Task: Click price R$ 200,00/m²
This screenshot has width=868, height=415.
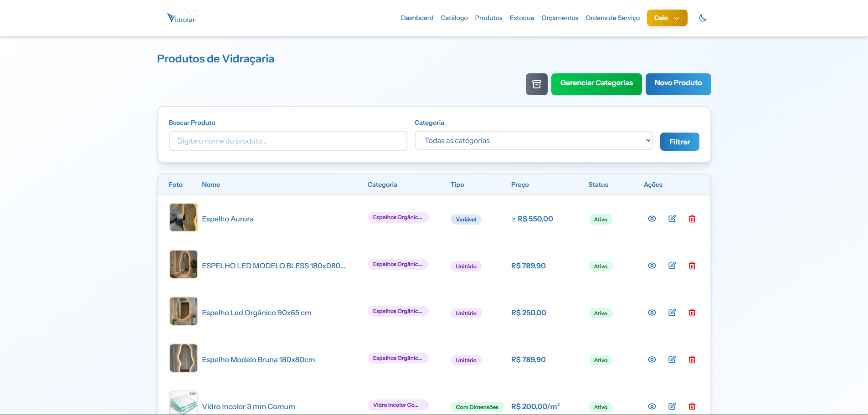Action: 535,406
